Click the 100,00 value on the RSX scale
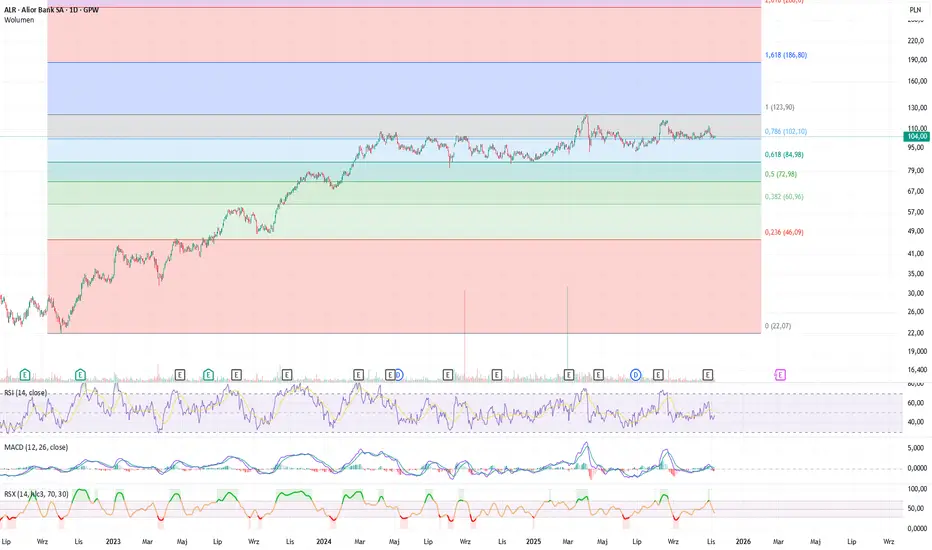 tap(917, 489)
